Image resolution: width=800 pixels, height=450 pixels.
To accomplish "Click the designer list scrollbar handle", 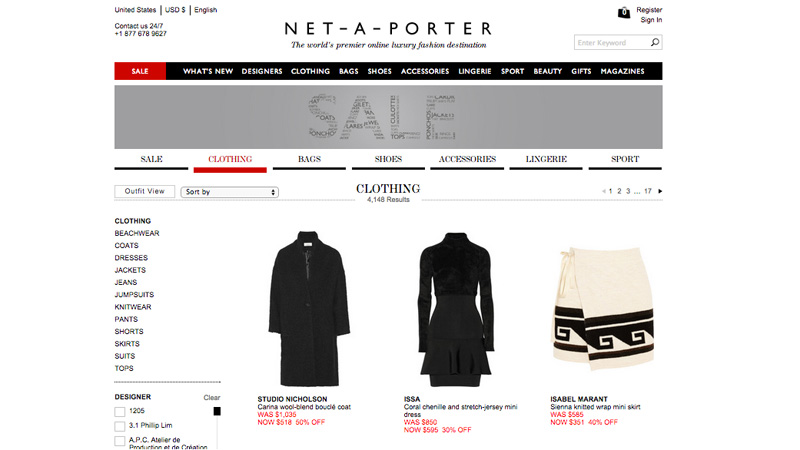I will [217, 411].
